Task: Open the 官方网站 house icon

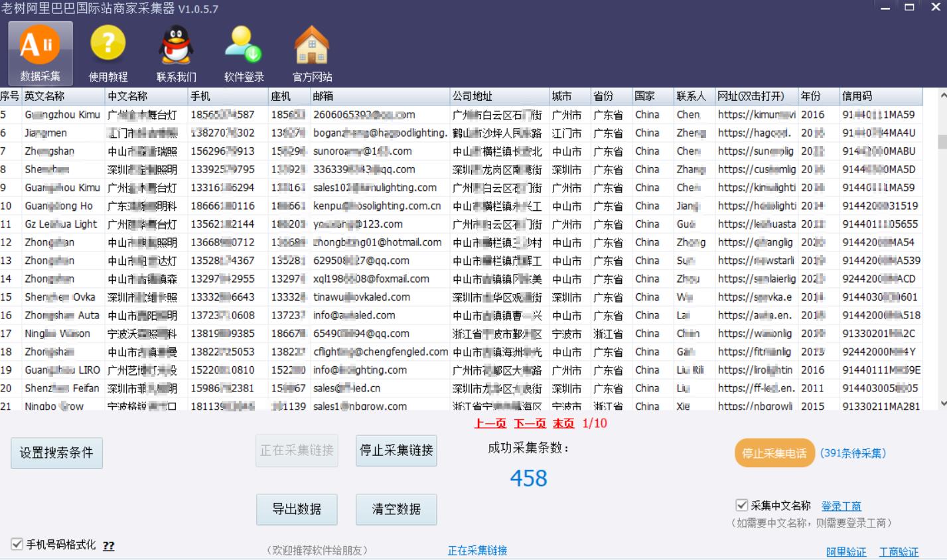Action: click(312, 54)
